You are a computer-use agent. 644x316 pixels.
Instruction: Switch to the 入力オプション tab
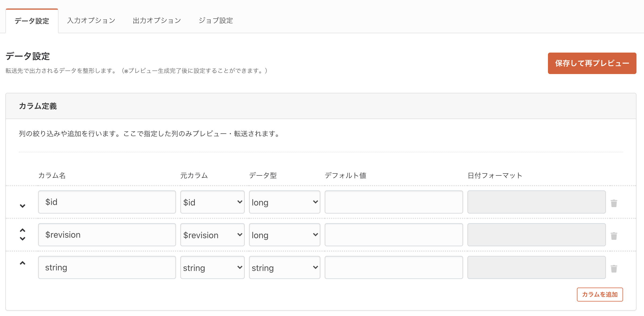coord(91,21)
